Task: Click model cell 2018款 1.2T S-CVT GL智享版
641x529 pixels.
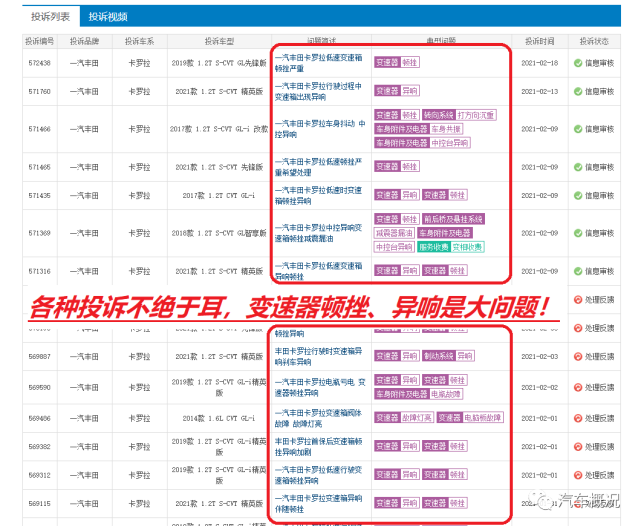Action: (219, 233)
